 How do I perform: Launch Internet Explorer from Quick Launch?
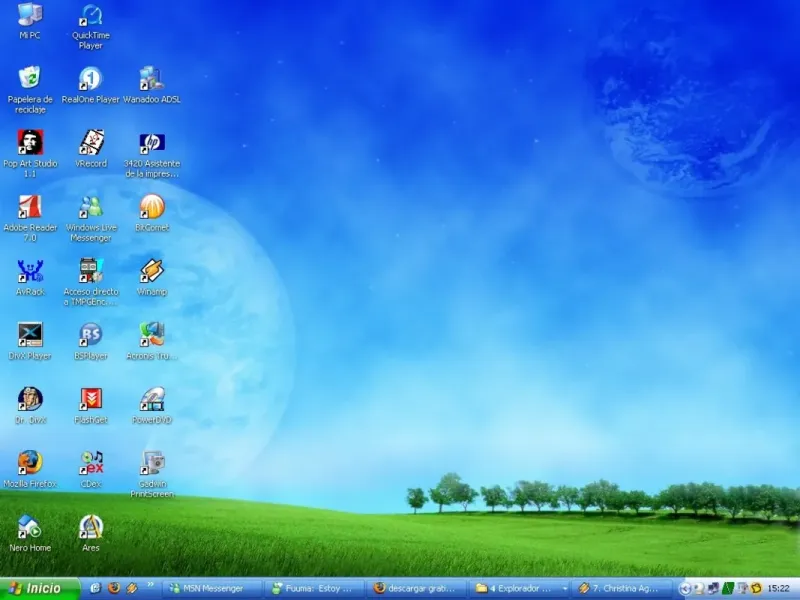[95, 588]
